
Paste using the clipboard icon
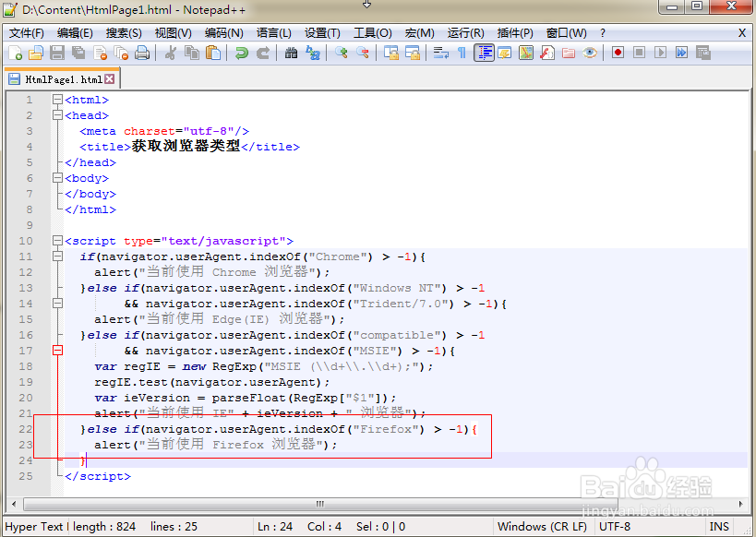212,53
